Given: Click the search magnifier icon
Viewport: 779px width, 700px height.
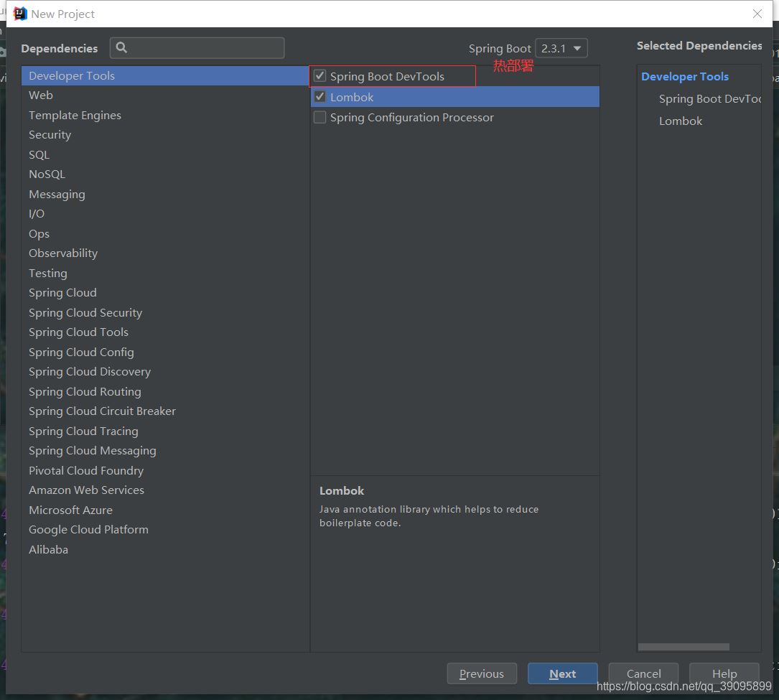Looking at the screenshot, I should tap(121, 47).
